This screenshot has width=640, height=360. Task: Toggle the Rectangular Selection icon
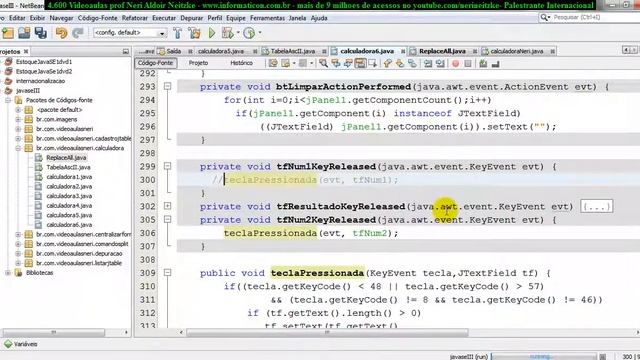(373, 63)
